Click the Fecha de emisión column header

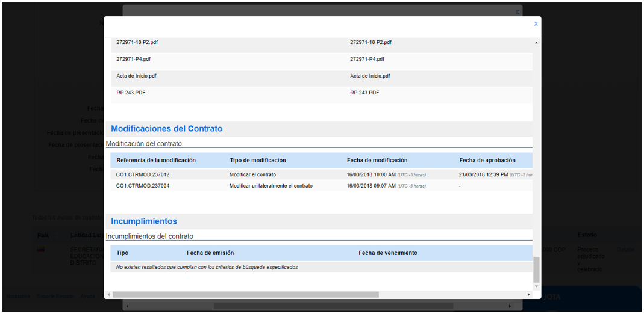(210, 253)
